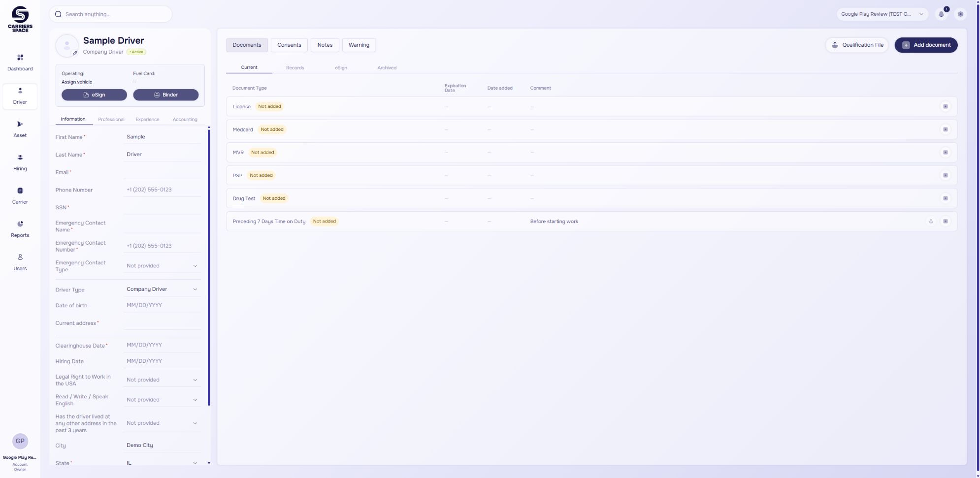Click the Hiring Date field
This screenshot has height=478, width=980.
(x=162, y=361)
